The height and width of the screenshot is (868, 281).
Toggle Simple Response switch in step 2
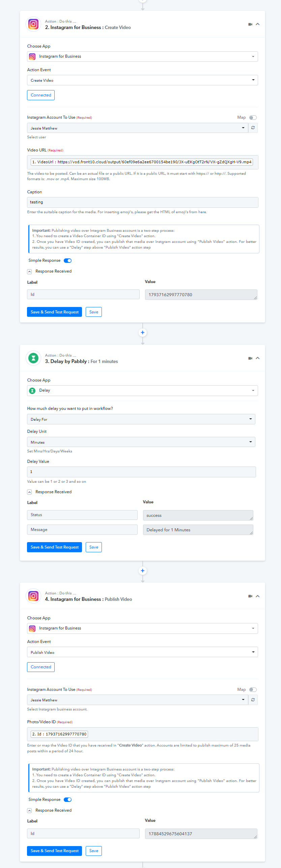click(67, 260)
